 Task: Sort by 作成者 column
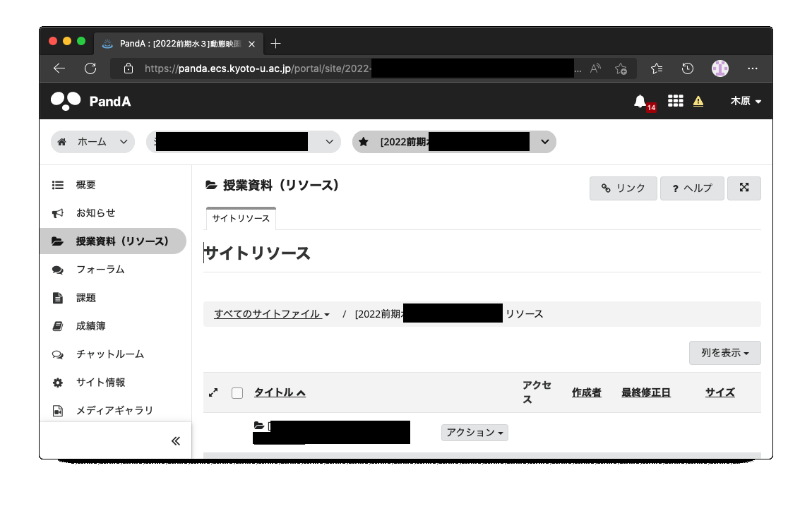pos(587,392)
